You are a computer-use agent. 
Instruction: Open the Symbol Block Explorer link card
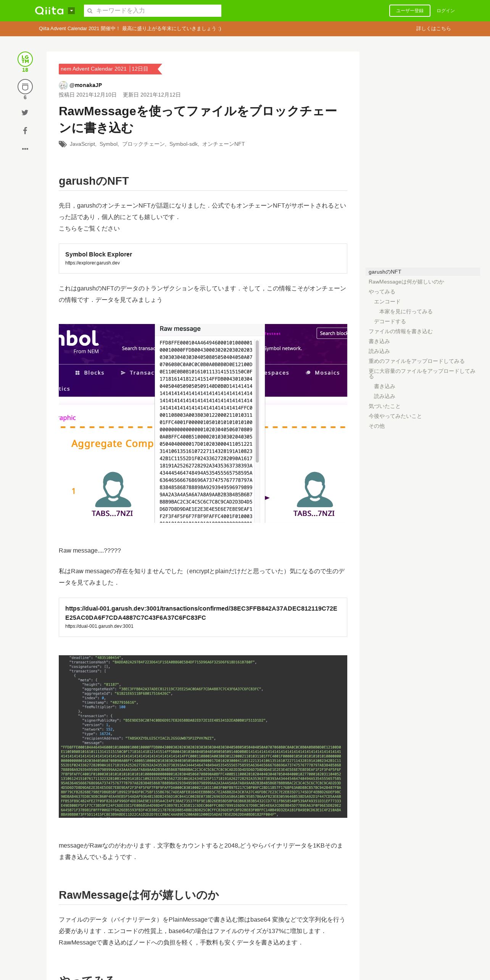tap(203, 258)
